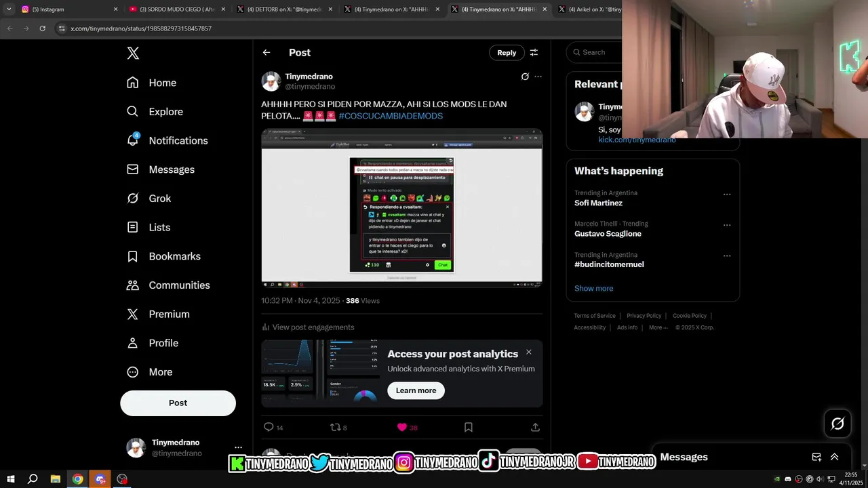Open Privacy Policy link
The height and width of the screenshot is (488, 868).
click(644, 316)
